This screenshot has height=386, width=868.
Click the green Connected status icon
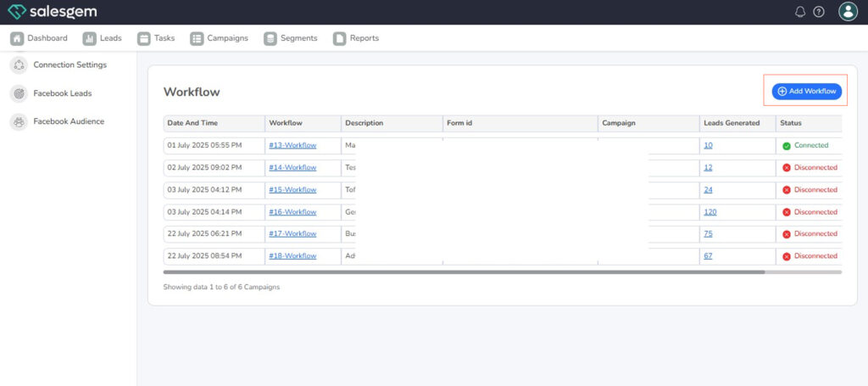(787, 146)
